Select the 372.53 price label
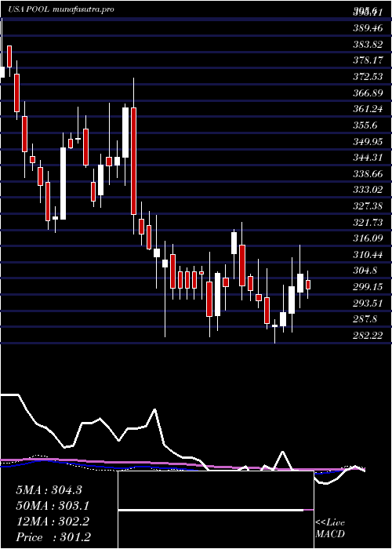The height and width of the screenshot is (549, 392). pyautogui.click(x=368, y=77)
